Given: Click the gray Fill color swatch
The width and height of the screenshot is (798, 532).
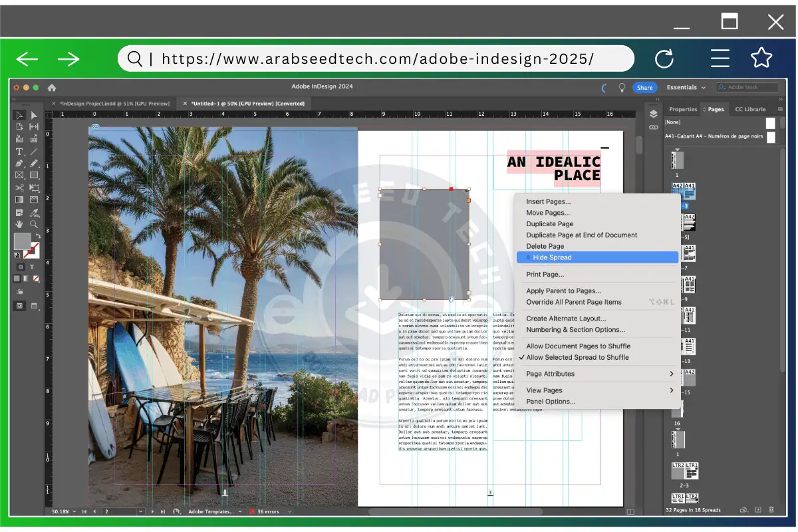Looking at the screenshot, I should click(21, 241).
